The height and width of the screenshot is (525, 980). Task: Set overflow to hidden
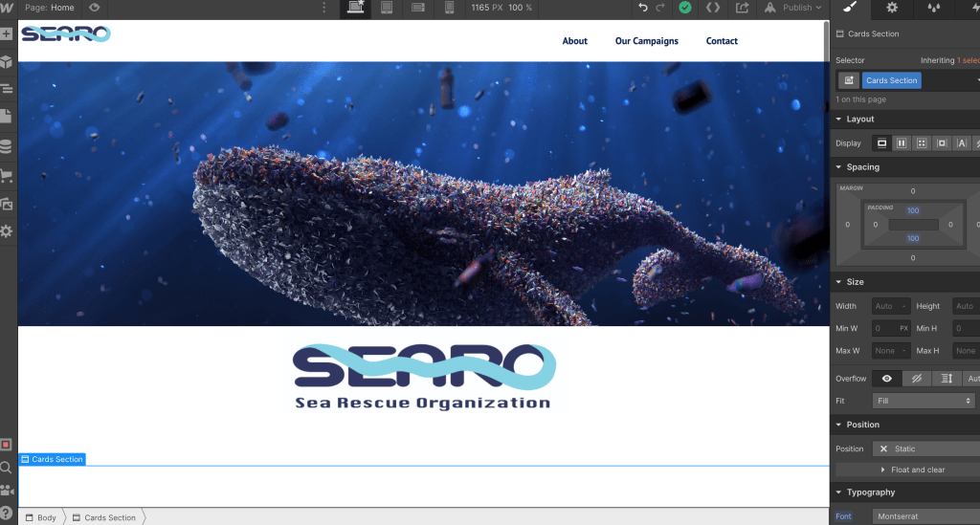[917, 379]
